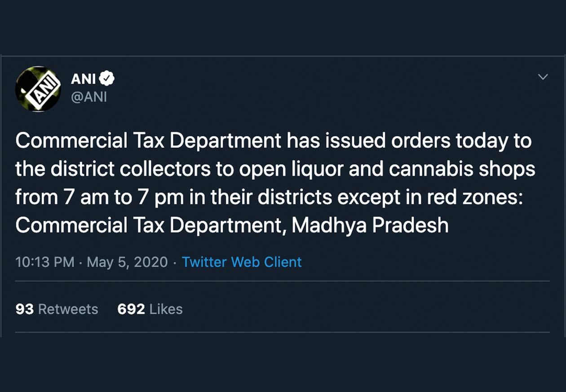Image resolution: width=566 pixels, height=392 pixels.
Task: Click the May 5, 2020 date
Action: click(127, 262)
